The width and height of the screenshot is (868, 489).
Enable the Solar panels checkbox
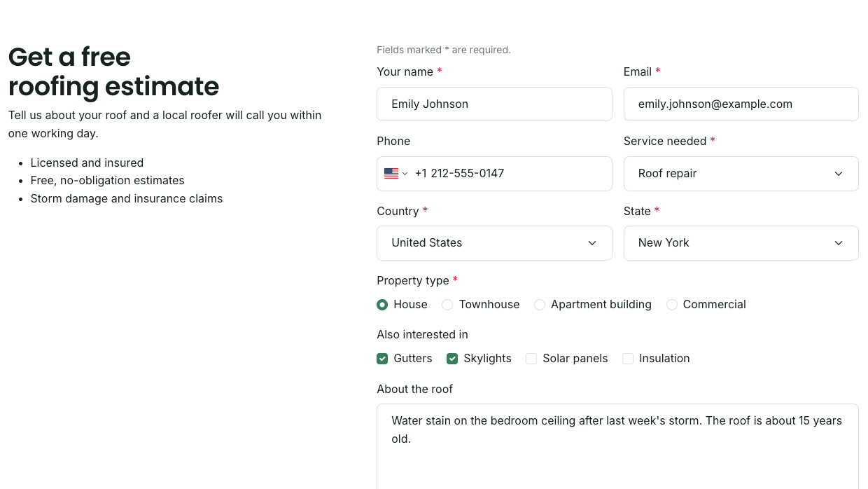pos(531,359)
